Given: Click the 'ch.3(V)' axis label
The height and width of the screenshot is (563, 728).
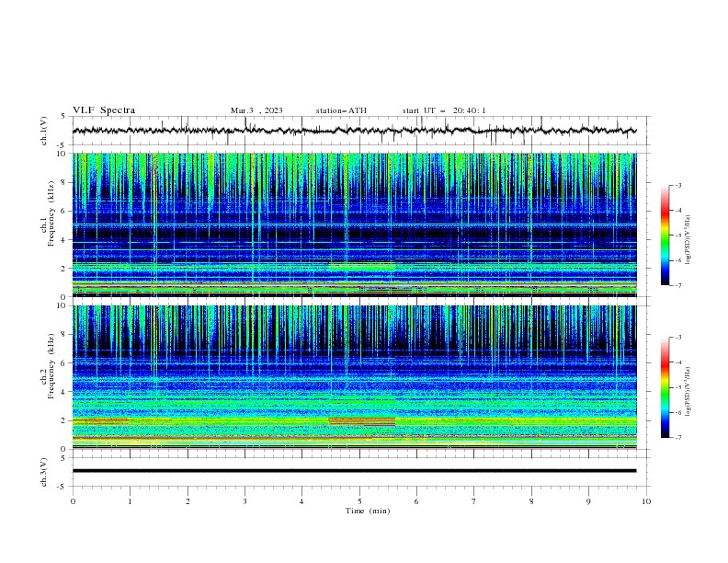Looking at the screenshot, I should pos(44,472).
